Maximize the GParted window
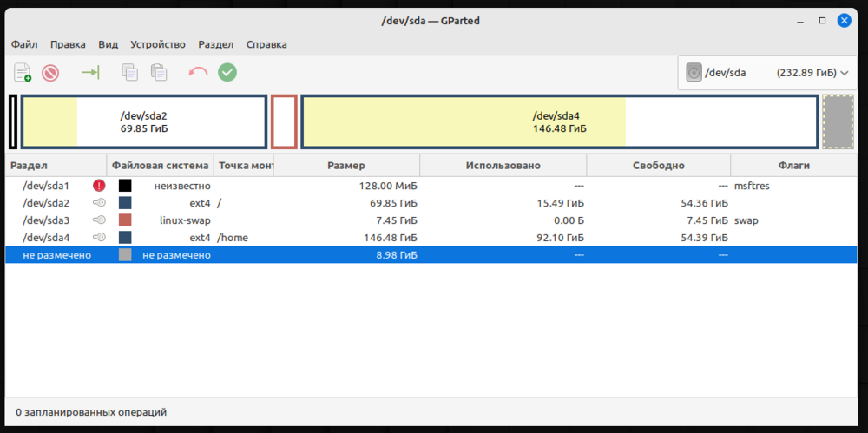Viewport: 868px width, 433px height. click(823, 21)
